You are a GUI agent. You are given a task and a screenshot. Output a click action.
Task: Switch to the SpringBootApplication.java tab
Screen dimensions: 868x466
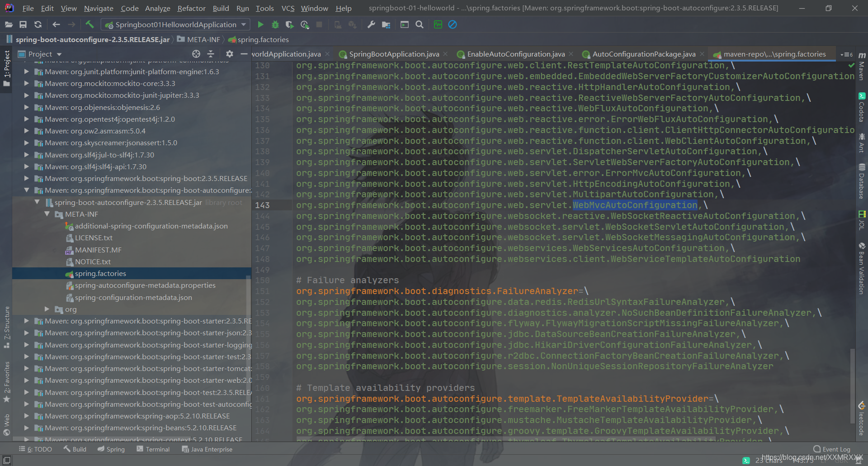(394, 54)
